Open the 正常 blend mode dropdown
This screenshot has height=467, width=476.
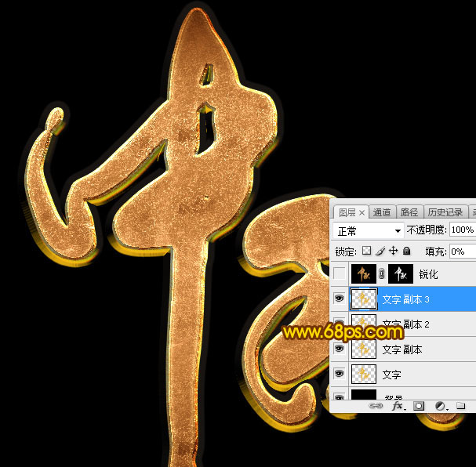pyautogui.click(x=369, y=231)
